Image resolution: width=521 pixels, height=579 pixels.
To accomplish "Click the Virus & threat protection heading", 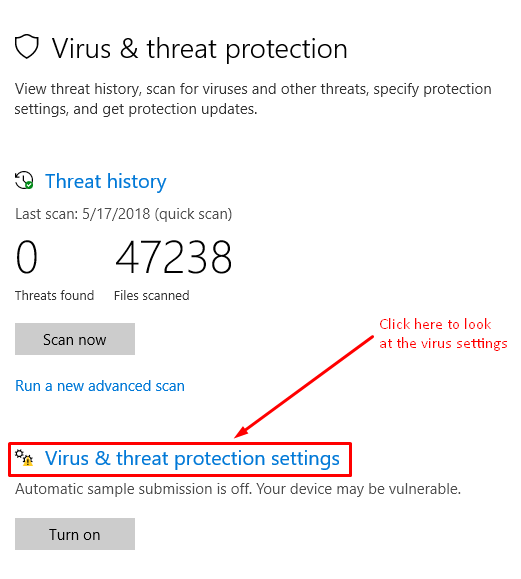I will 199,49.
